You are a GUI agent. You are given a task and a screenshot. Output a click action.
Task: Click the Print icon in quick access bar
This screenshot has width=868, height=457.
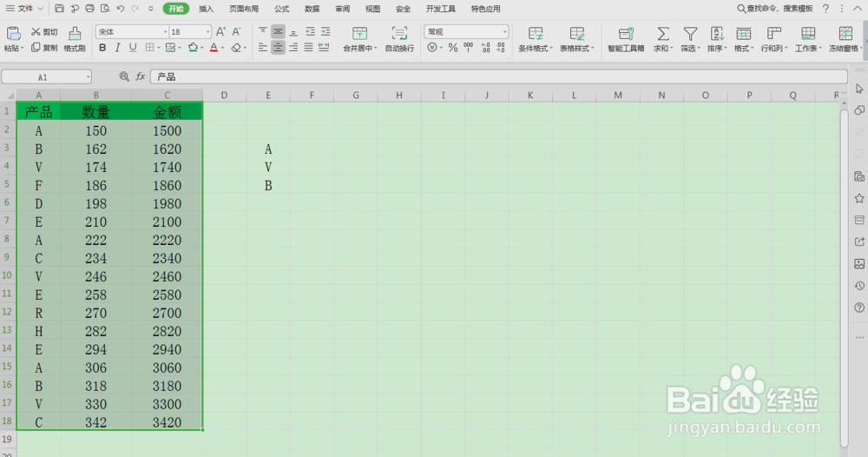point(89,9)
